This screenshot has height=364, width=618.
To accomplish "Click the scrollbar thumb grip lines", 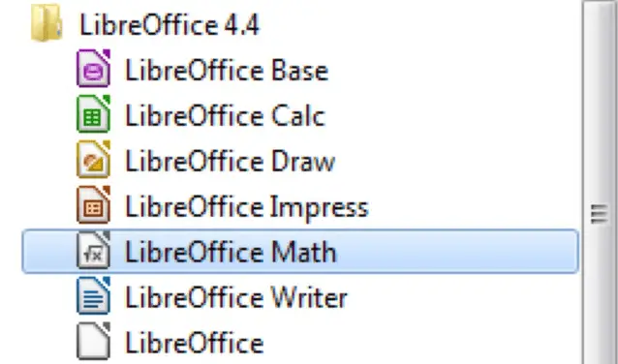I will pos(599,214).
